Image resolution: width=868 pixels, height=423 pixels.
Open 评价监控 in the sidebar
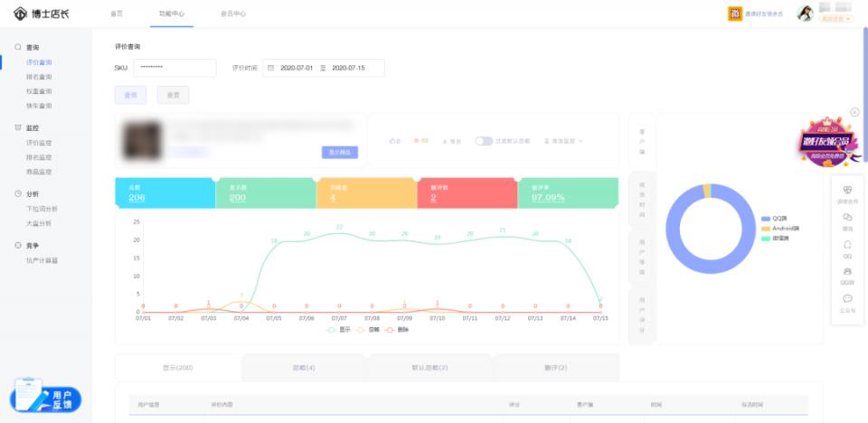[39, 143]
